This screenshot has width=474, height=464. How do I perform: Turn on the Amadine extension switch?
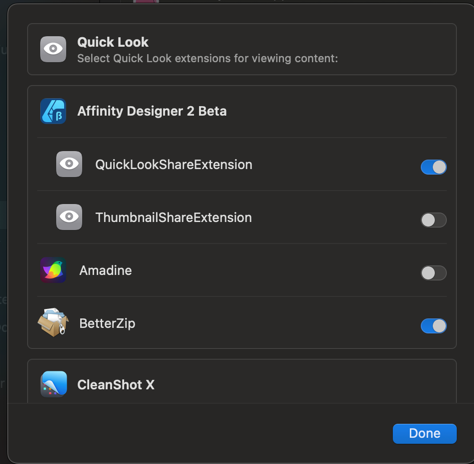(434, 273)
